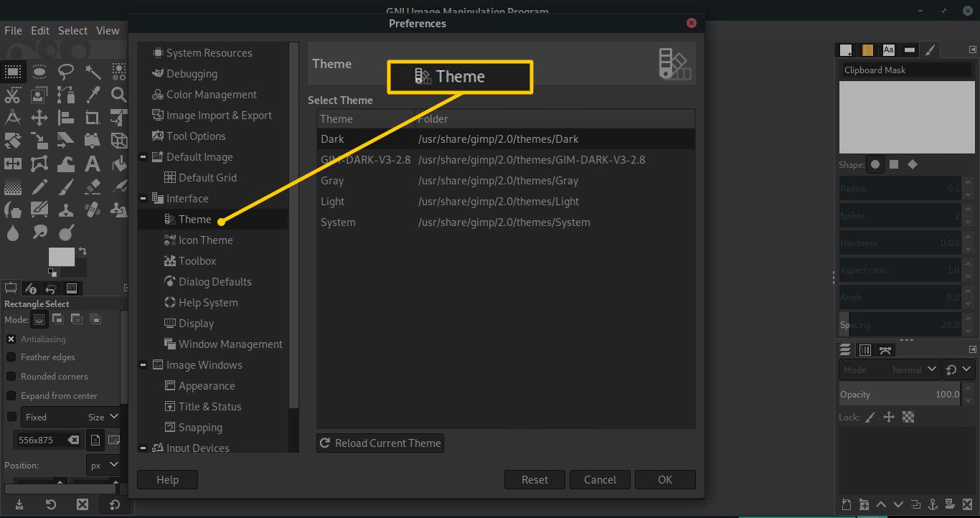Select the Scissors Select tool
Screen dimensions: 980x518
point(13,94)
